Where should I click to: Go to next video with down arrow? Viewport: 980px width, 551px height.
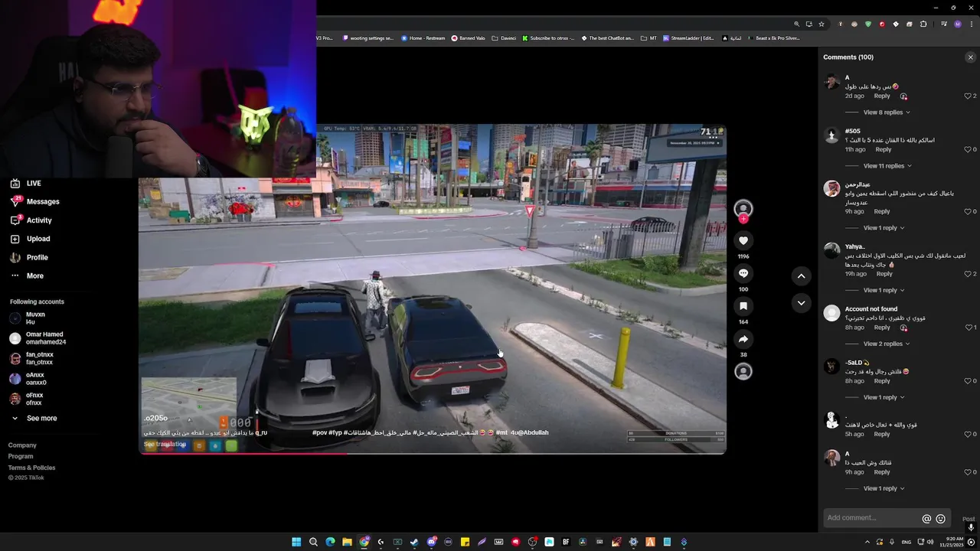coord(801,303)
